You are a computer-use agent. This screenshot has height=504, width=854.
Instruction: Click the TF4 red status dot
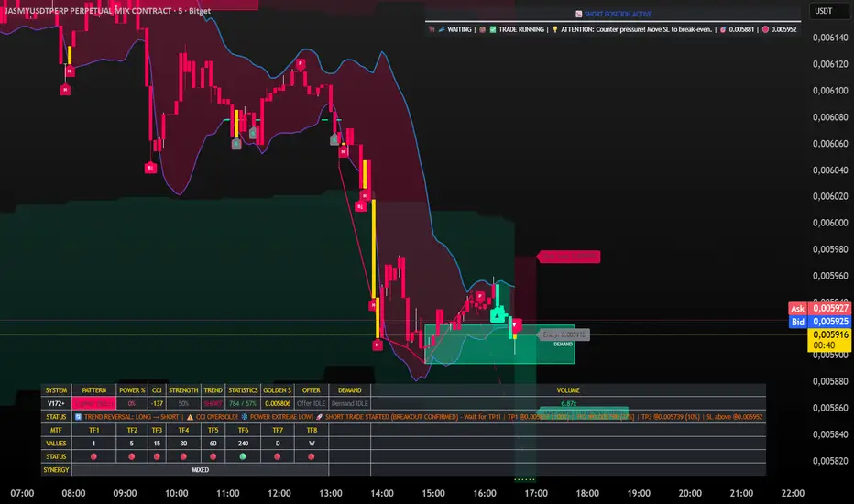point(183,456)
